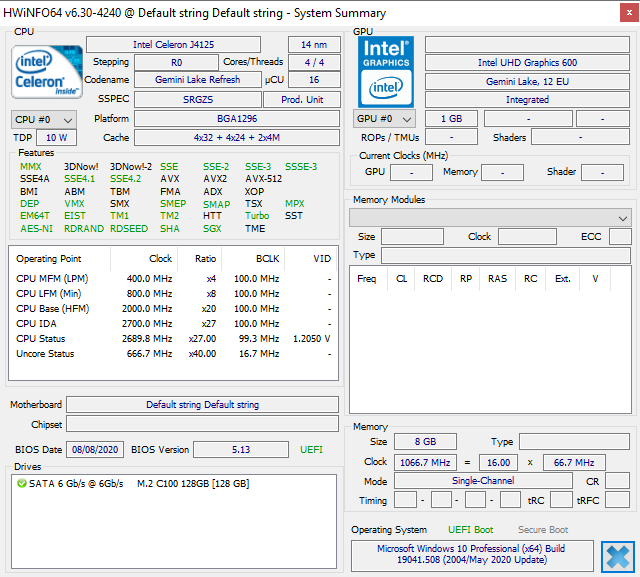Image resolution: width=640 pixels, height=577 pixels.
Task: Select the SSPEC SRGZS field
Action: pos(198,100)
